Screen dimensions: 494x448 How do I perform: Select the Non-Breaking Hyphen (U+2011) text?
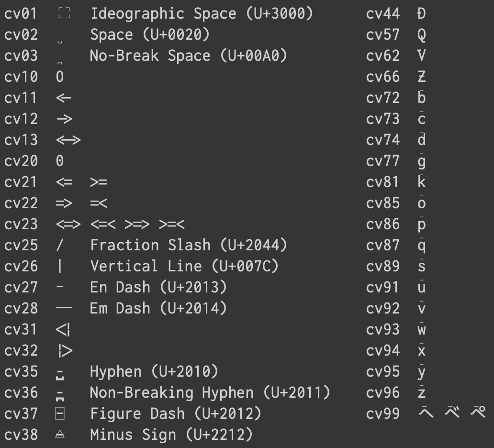pyautogui.click(x=210, y=392)
